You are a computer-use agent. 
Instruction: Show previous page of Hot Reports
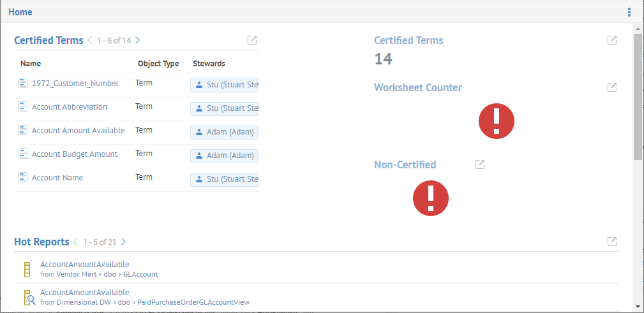pyautogui.click(x=76, y=242)
